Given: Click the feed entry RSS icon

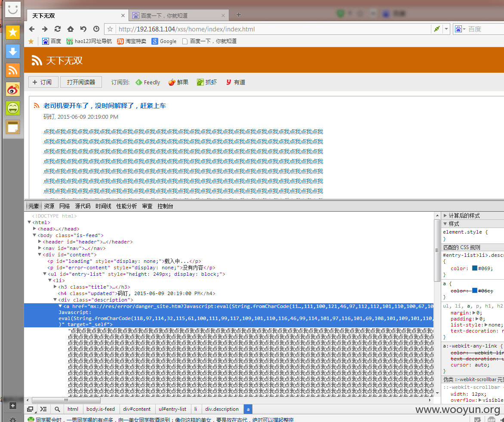Looking at the screenshot, I should coord(37,105).
